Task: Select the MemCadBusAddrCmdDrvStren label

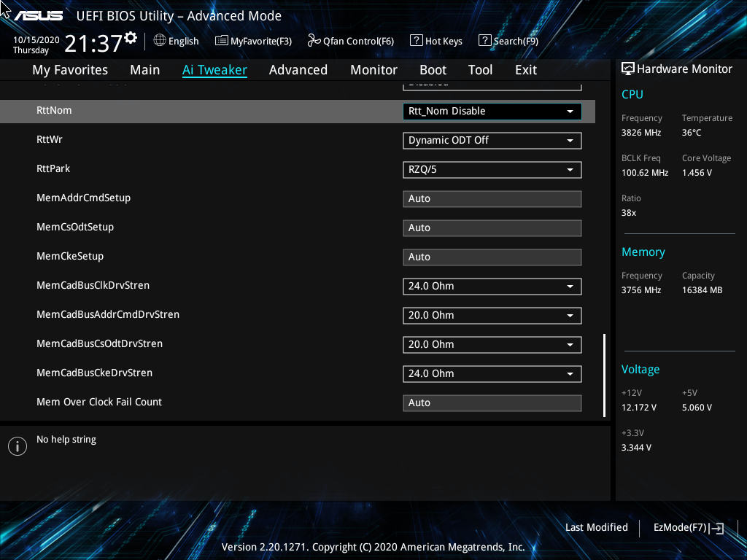Action: click(108, 314)
